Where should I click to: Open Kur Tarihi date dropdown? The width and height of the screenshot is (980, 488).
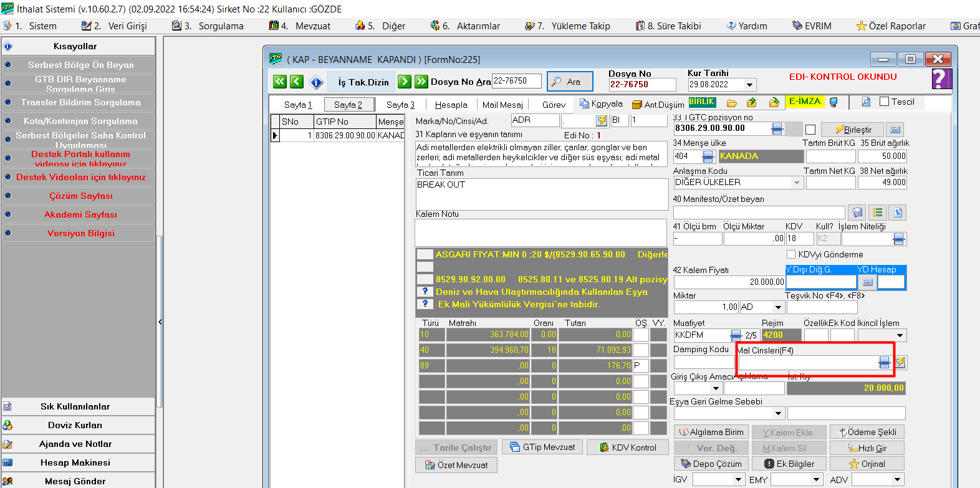pos(749,85)
